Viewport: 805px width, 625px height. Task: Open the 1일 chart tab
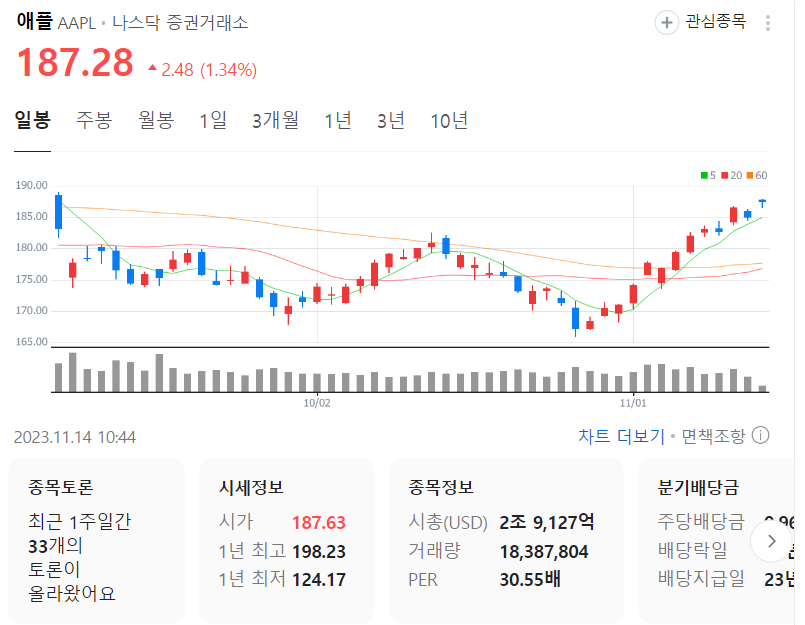(x=213, y=121)
